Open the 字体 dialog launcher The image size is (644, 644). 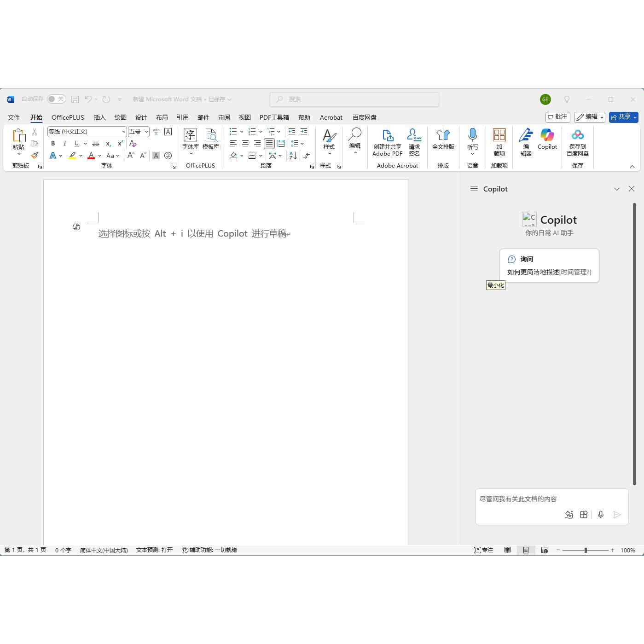coord(174,166)
